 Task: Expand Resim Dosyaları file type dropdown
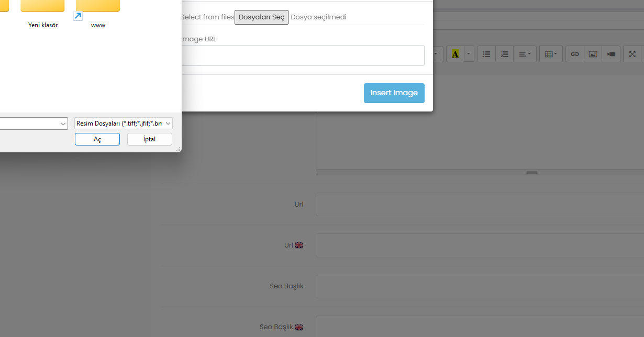(x=124, y=123)
